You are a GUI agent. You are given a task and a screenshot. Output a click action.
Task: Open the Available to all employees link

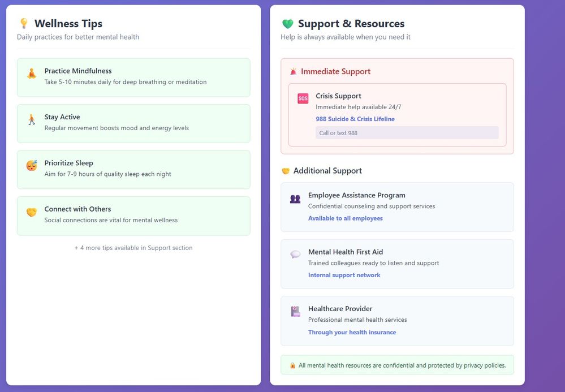coord(345,218)
